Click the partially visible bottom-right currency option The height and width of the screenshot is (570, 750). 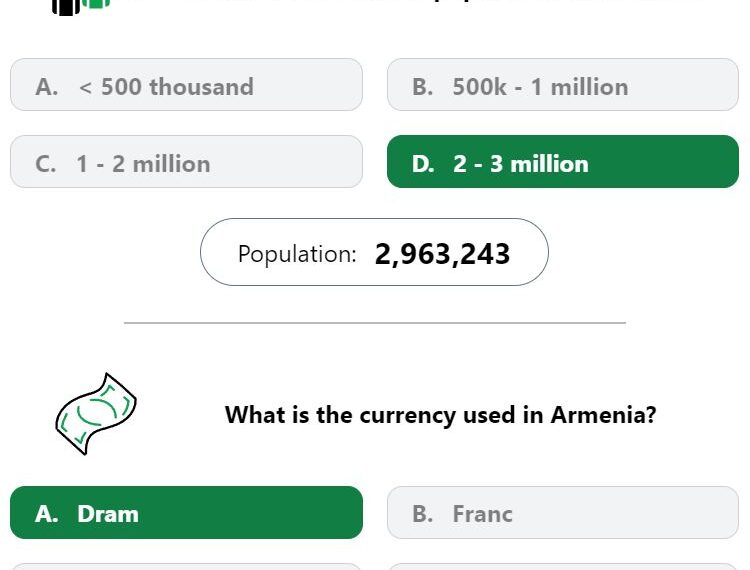tap(563, 567)
